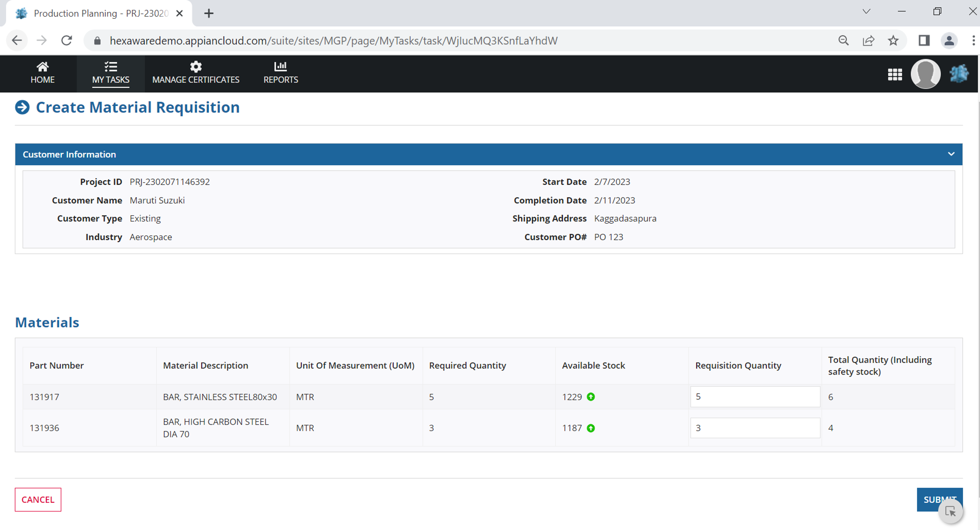The image size is (980, 530).
Task: Click the Materials section heading
Action: 47,322
